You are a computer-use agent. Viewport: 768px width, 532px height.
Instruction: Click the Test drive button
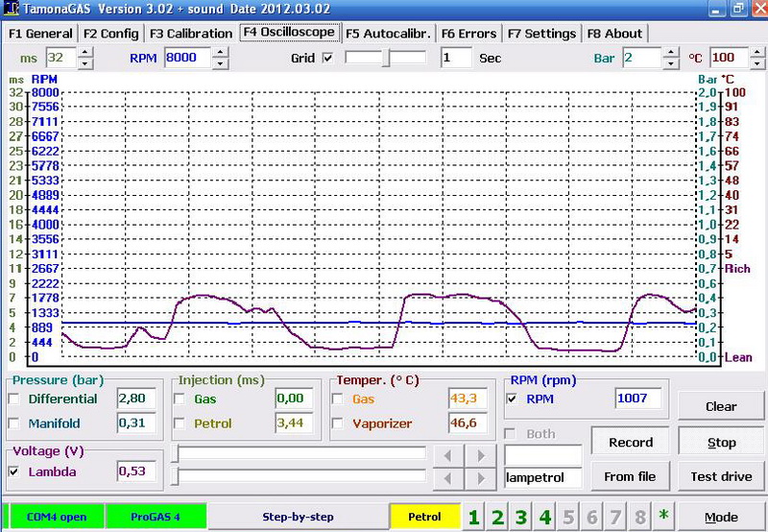720,477
